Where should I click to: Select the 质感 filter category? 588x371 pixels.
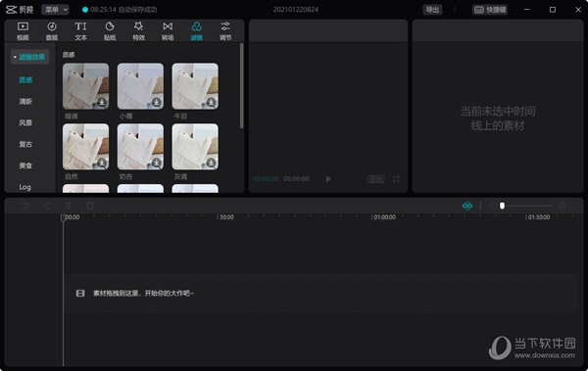point(25,80)
